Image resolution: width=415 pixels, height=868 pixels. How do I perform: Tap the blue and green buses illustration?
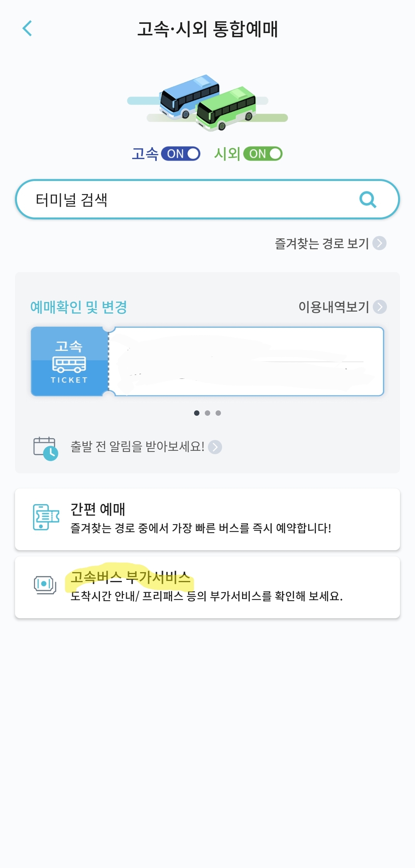click(207, 103)
